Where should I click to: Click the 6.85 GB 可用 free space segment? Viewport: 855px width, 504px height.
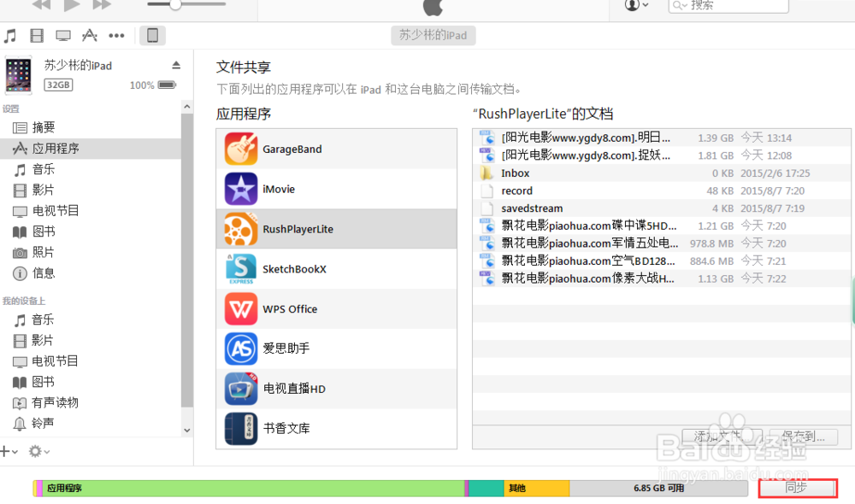point(658,489)
